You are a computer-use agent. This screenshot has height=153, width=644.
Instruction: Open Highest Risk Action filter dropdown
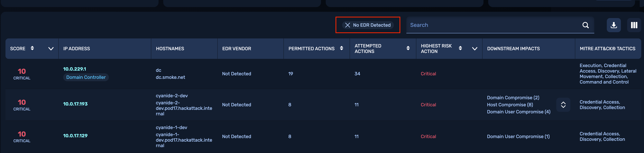474,49
